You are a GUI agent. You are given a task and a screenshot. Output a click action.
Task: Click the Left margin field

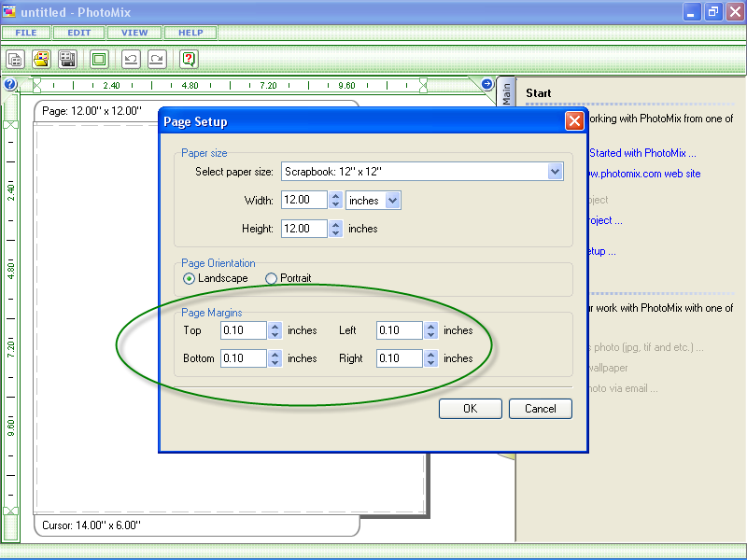(400, 330)
